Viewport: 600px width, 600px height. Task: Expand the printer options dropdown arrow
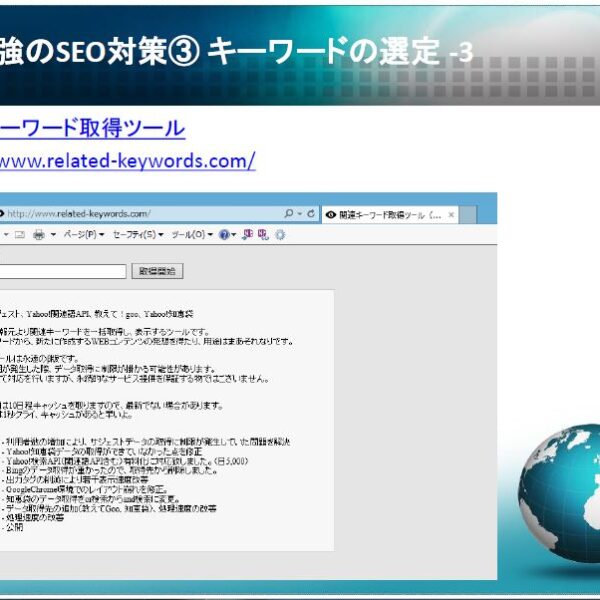(x=51, y=235)
